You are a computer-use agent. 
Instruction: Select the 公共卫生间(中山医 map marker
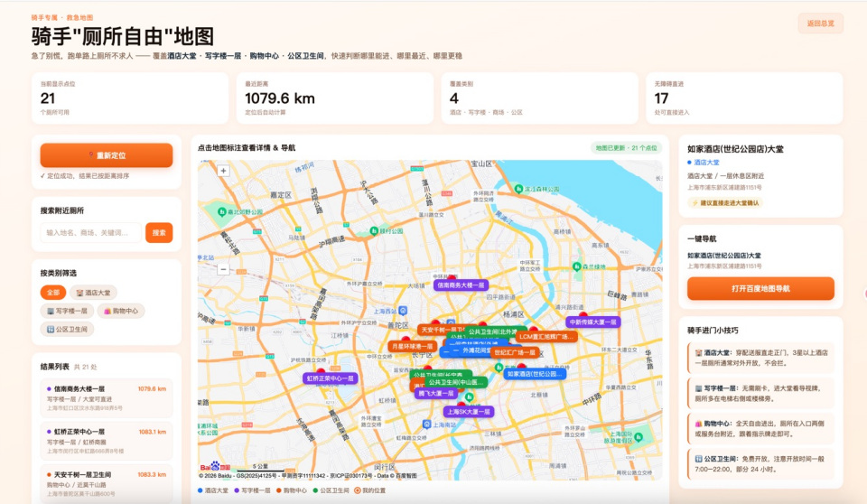pyautogui.click(x=455, y=382)
